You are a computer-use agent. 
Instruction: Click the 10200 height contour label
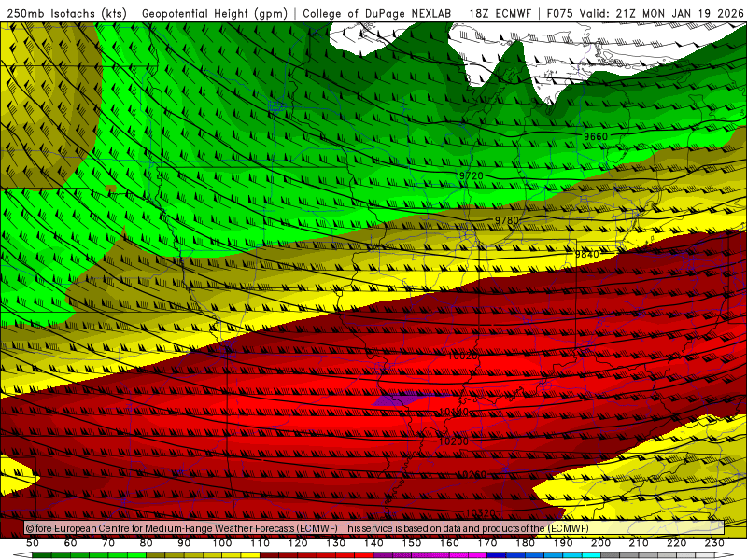454,441
